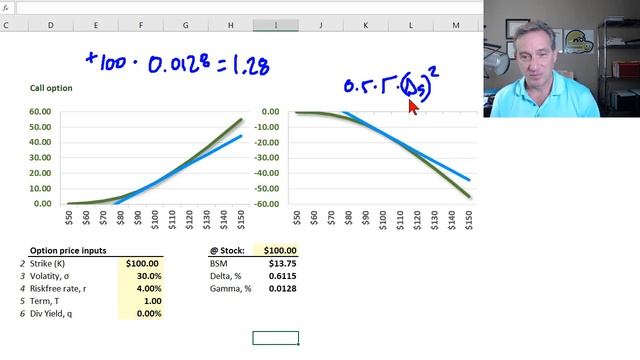Screen dimensions: 640x360
Task: Select column L header
Action: point(411,25)
